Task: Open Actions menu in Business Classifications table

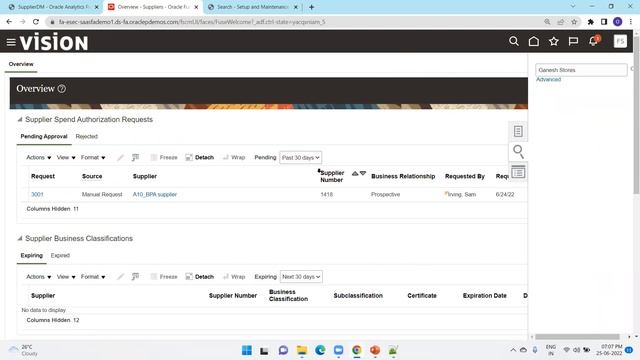Action: pyautogui.click(x=38, y=277)
